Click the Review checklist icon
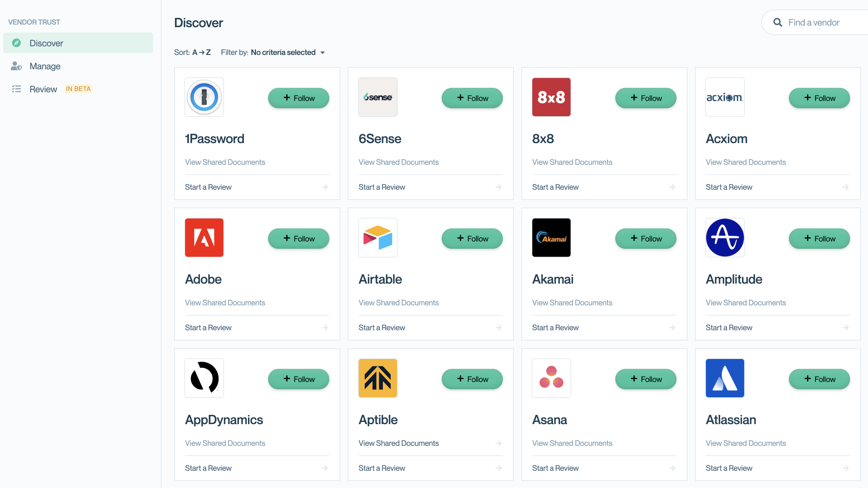This screenshot has height=488, width=868. click(16, 89)
